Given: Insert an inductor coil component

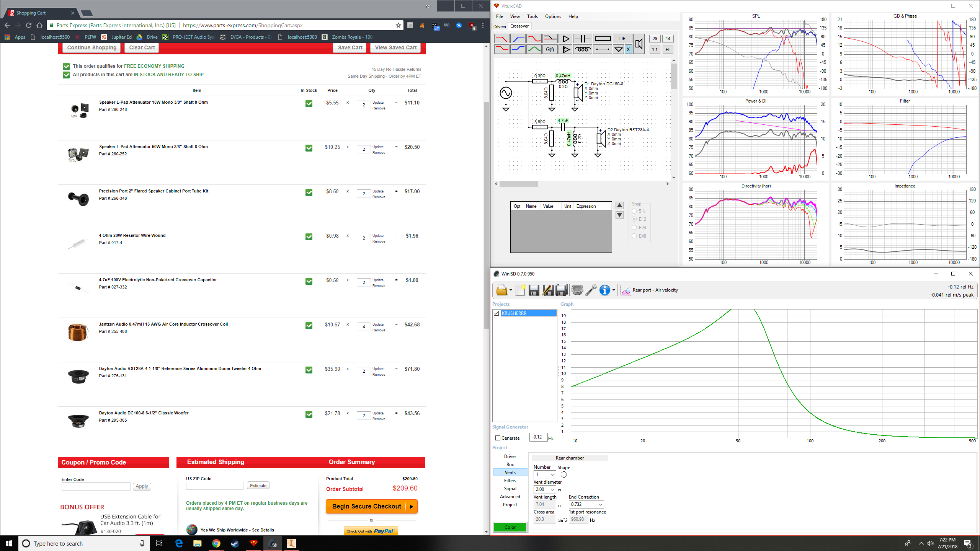Looking at the screenshot, I should click(x=583, y=49).
